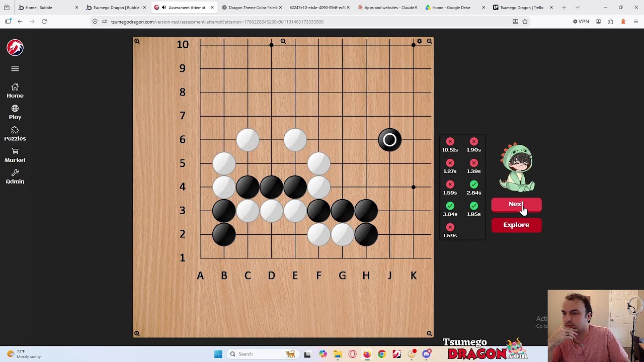Click the black stone at B2

point(224,234)
